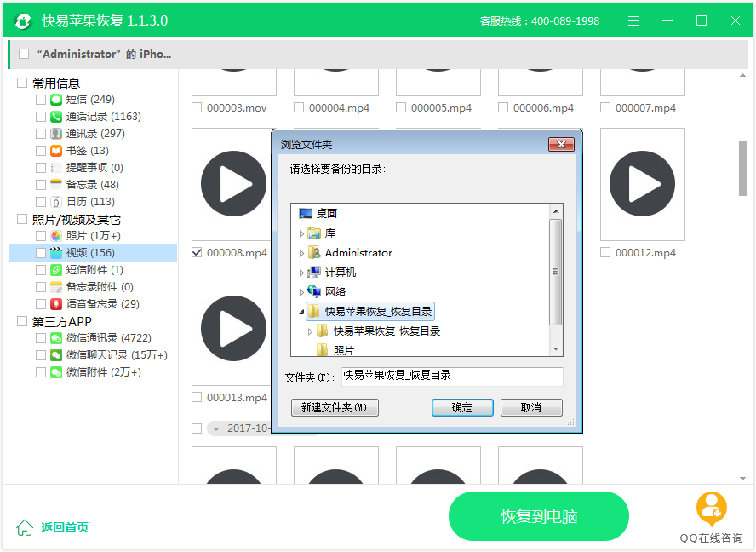Click the home icon beside 返回首页
Viewport: 756px width, 552px height.
25,527
